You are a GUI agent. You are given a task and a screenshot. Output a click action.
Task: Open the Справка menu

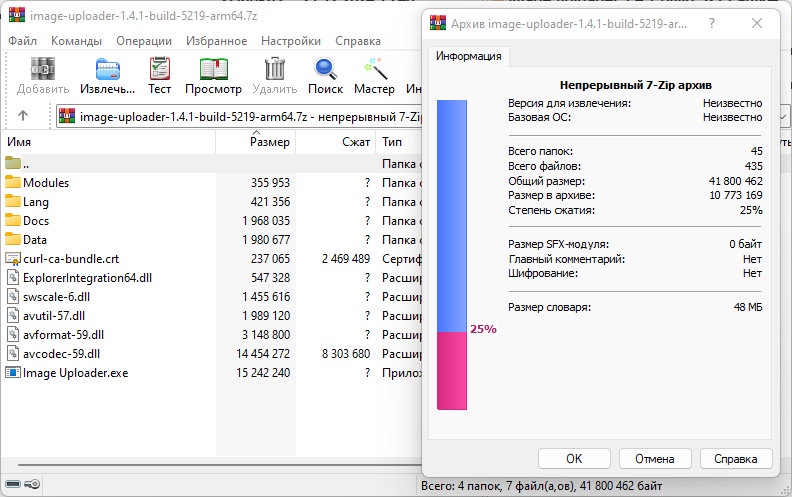point(358,41)
